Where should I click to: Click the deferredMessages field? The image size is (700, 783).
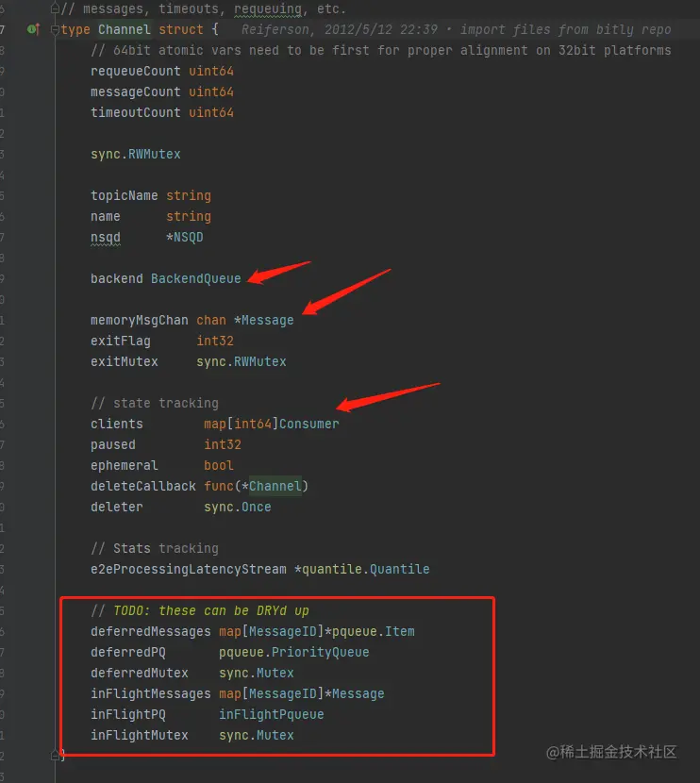click(150, 632)
